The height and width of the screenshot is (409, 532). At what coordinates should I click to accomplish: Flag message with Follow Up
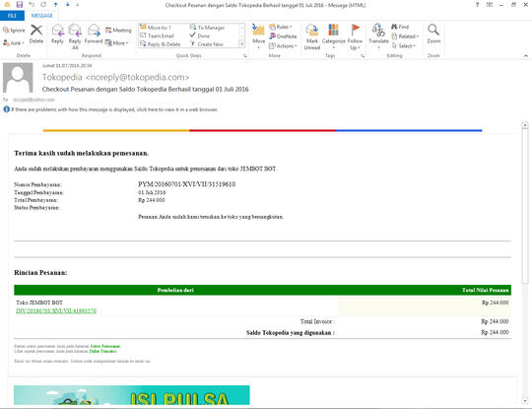pyautogui.click(x=355, y=37)
